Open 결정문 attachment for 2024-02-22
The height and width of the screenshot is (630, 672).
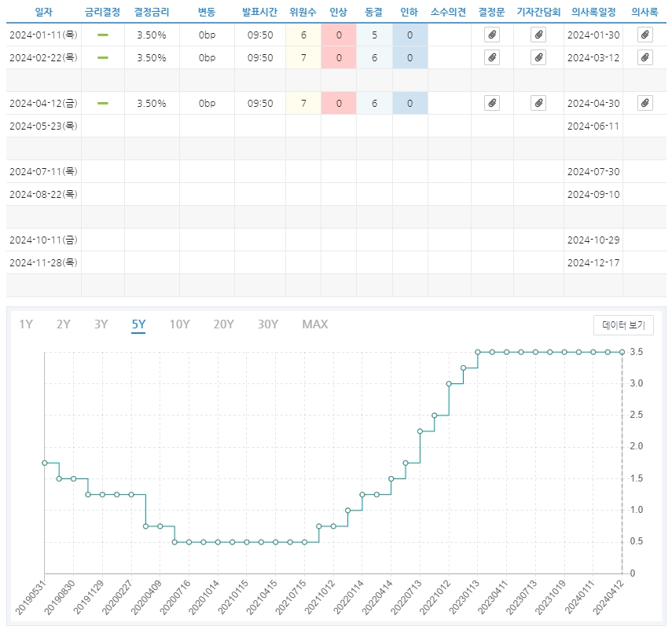pyautogui.click(x=491, y=57)
